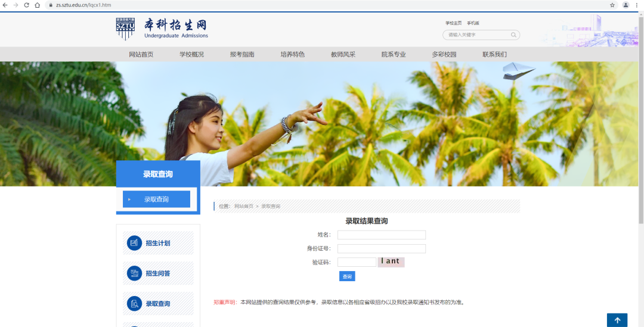This screenshot has height=327, width=644.
Task: Click the address bar URL
Action: pos(84,5)
